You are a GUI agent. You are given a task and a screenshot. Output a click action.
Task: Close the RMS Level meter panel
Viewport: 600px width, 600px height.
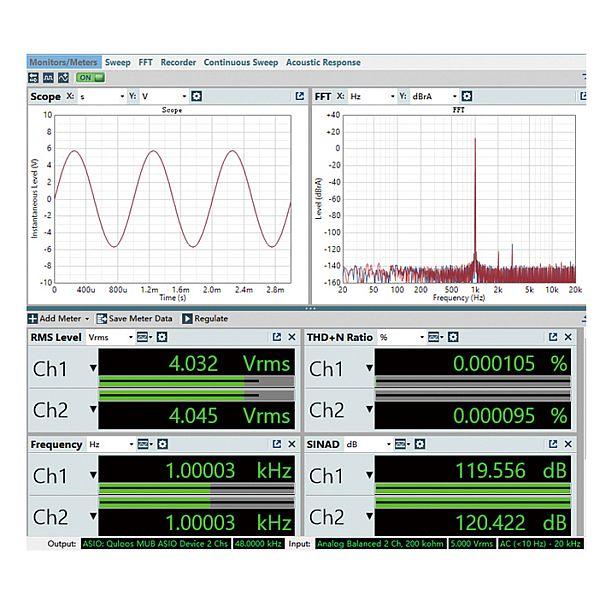pyautogui.click(x=291, y=337)
